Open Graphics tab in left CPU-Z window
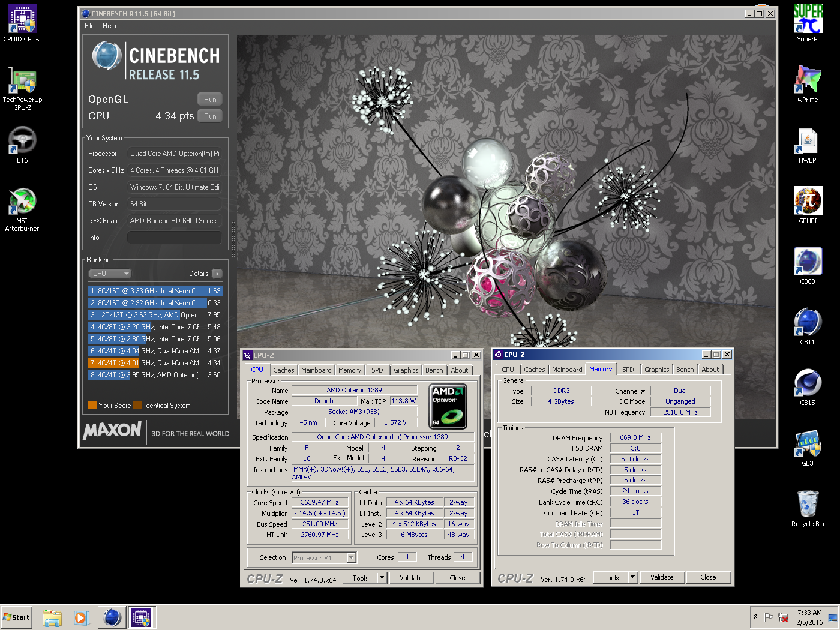Image resolution: width=840 pixels, height=630 pixels. [406, 370]
